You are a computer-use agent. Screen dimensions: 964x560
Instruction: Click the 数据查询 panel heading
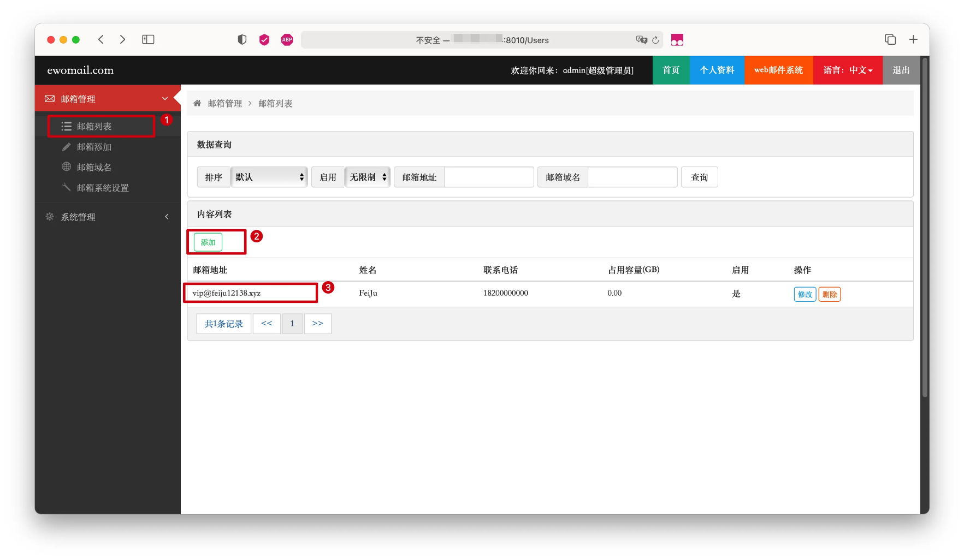tap(214, 144)
